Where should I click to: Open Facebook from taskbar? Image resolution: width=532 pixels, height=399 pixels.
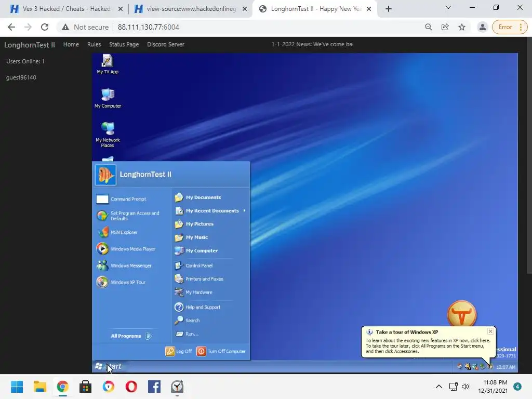click(x=154, y=387)
